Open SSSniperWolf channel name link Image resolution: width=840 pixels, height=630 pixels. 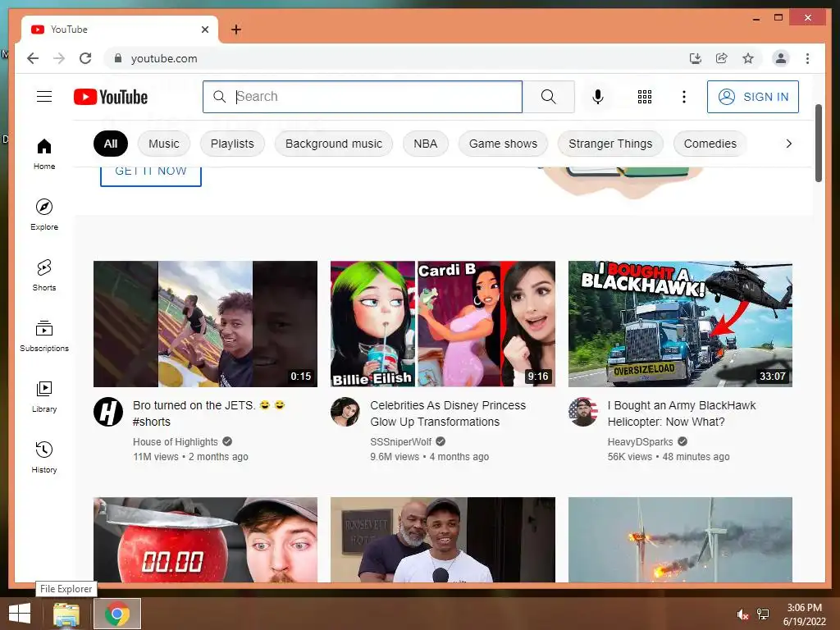400,441
